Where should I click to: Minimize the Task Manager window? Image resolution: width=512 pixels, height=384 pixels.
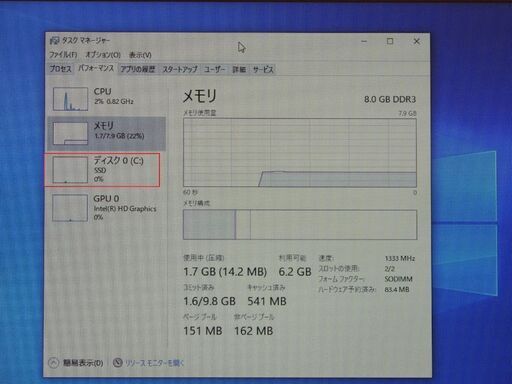click(x=364, y=41)
